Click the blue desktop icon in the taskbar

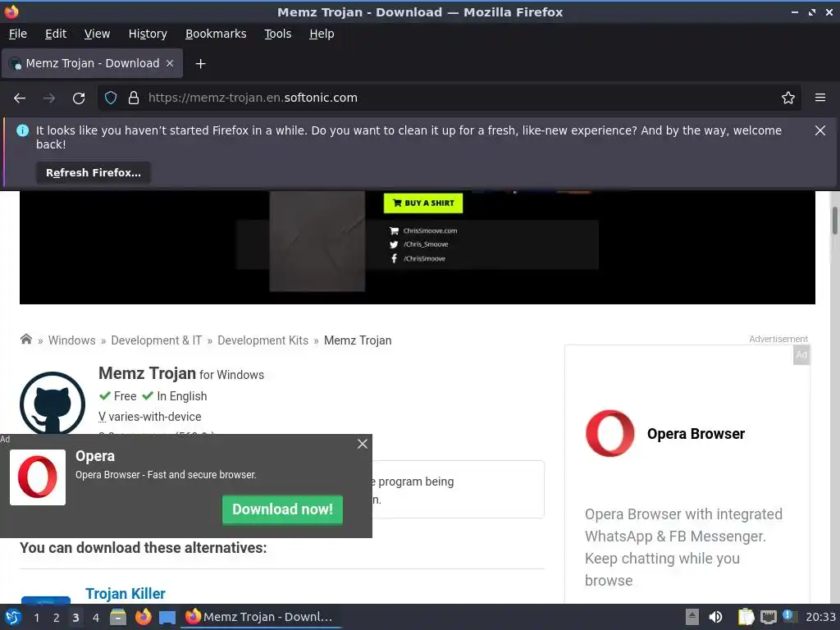(167, 618)
